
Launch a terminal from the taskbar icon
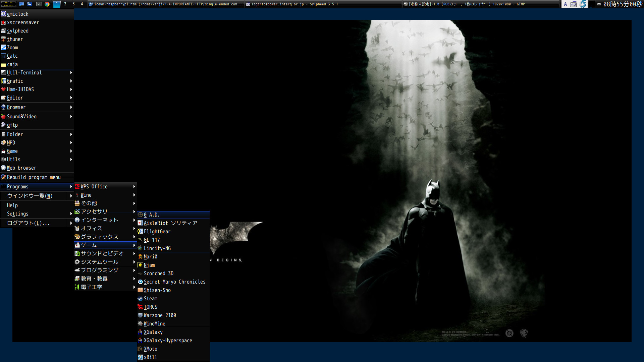click(x=39, y=4)
